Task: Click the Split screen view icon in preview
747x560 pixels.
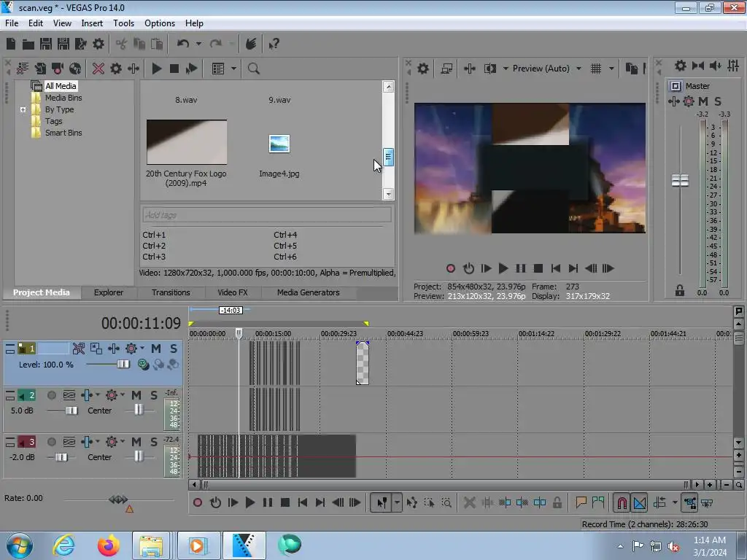Action: [490, 69]
